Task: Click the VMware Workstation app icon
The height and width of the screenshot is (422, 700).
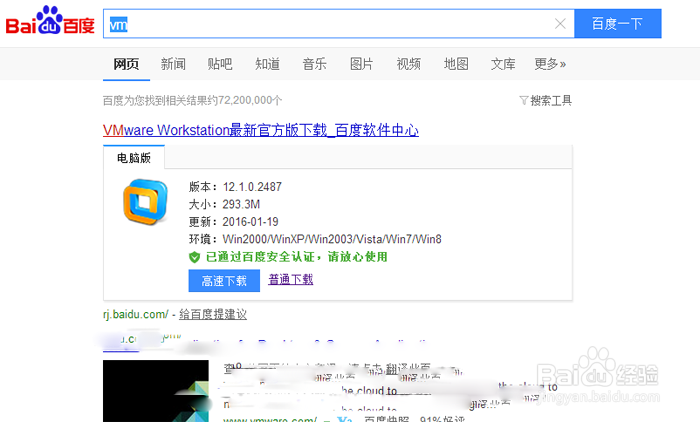Action: coord(146,201)
